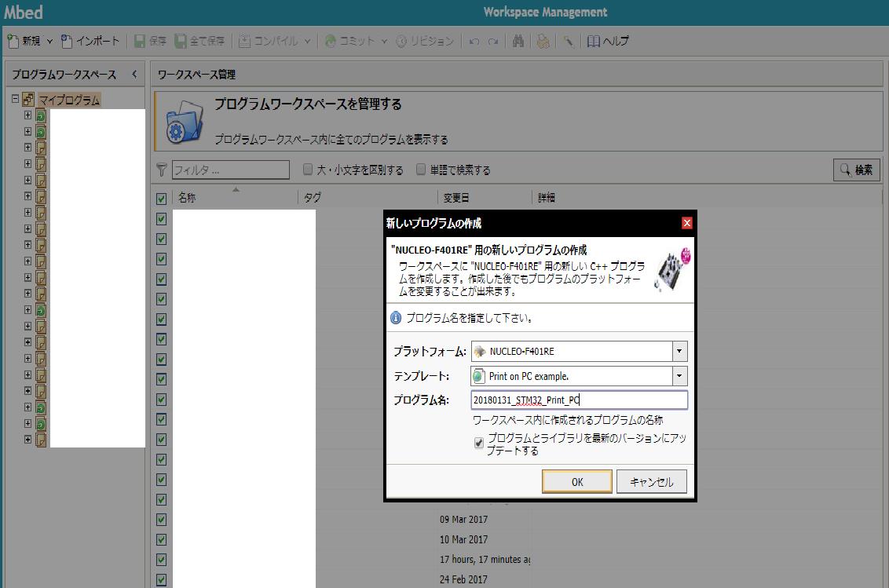
Task: Click the funnel filter icon
Action: coord(162,170)
